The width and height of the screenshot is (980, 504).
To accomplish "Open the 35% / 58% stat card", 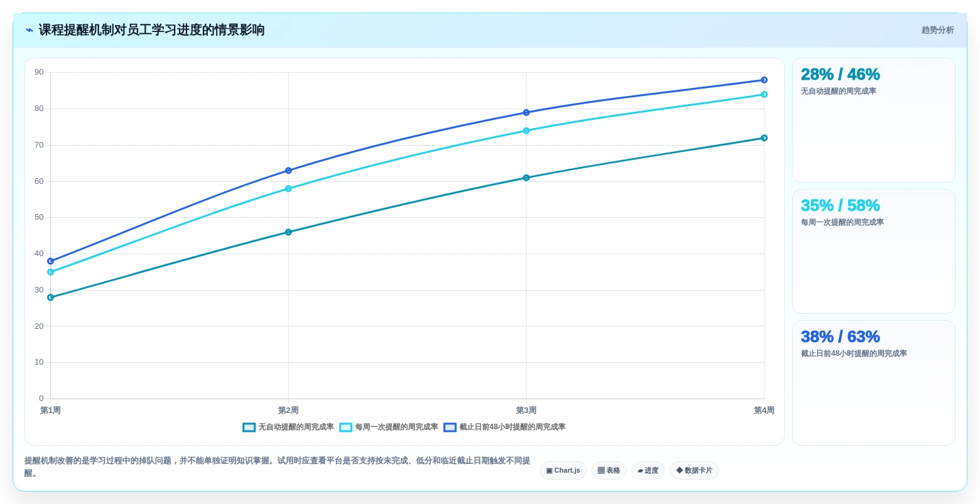I will (873, 251).
